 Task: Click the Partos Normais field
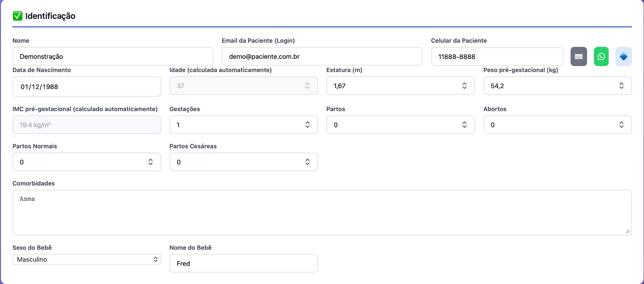click(86, 162)
